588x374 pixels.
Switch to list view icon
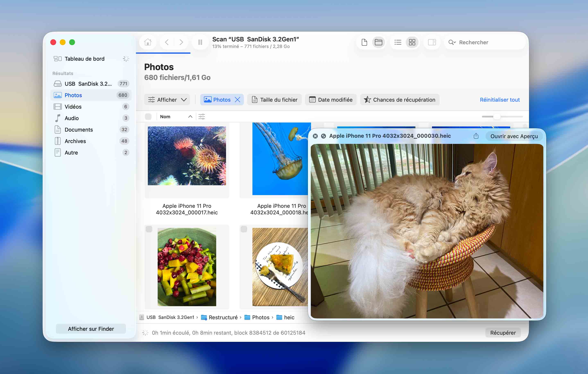point(398,42)
